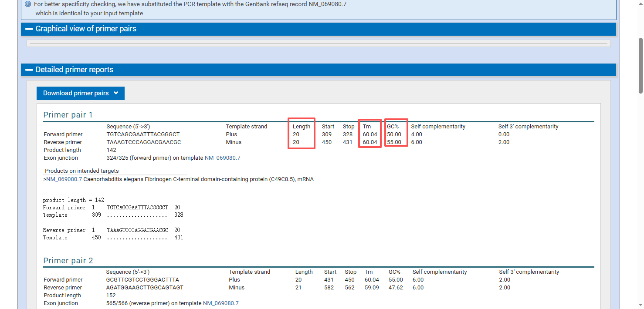Click the blue info icon in the notice
The height and width of the screenshot is (309, 644).
(28, 4)
